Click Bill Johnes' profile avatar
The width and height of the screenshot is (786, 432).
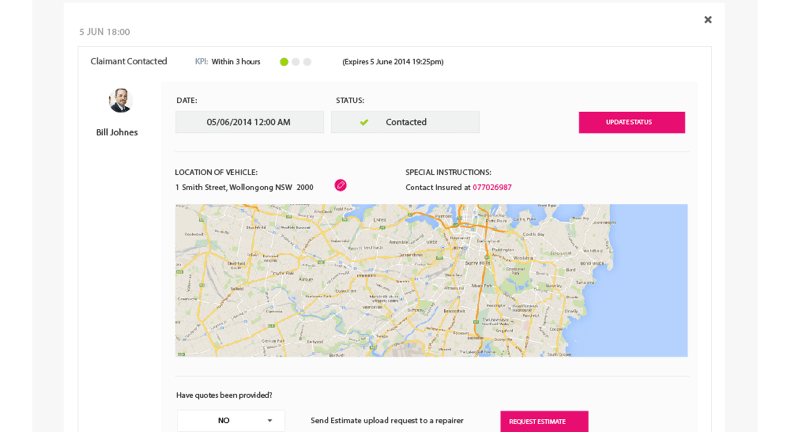[x=120, y=100]
